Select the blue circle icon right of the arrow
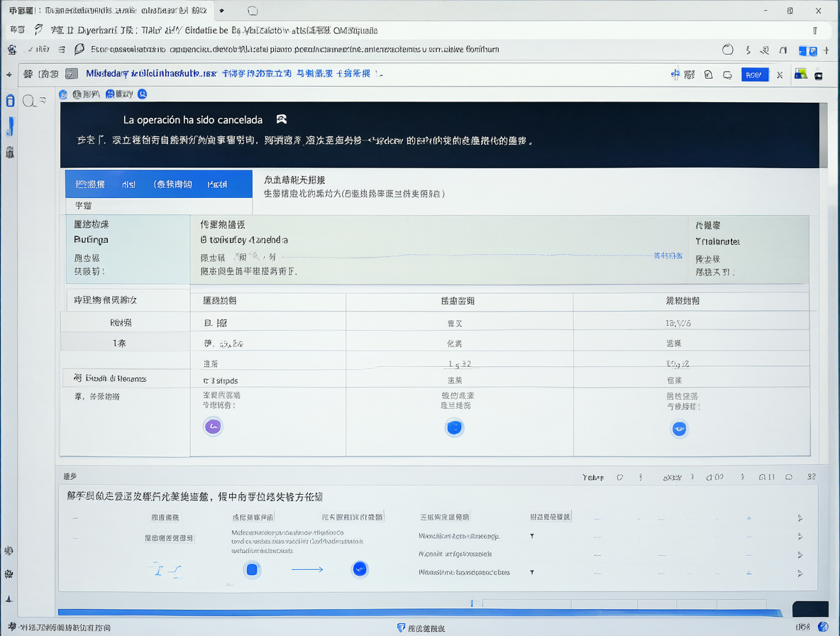840x636 pixels. [360, 569]
